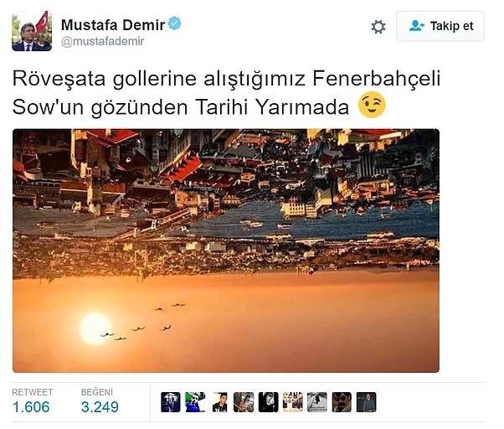Viewport: 504px width, 429px height.
Task: Open Mustafa Demir's profile avatar
Action: [32, 31]
